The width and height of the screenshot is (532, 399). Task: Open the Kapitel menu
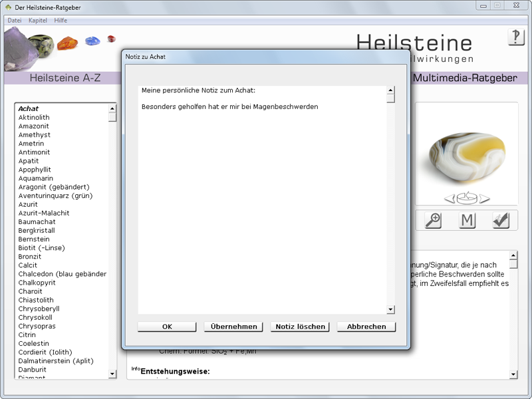coord(38,21)
